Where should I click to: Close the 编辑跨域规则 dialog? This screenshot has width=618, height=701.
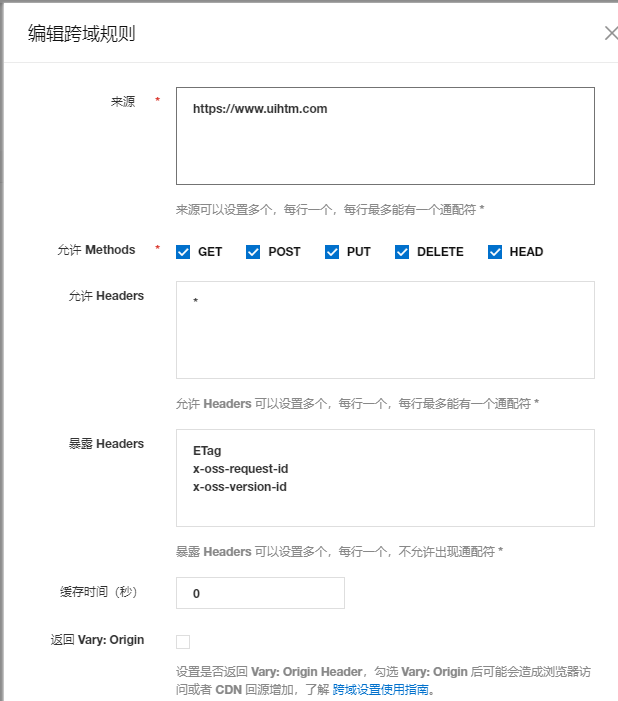pos(610,33)
